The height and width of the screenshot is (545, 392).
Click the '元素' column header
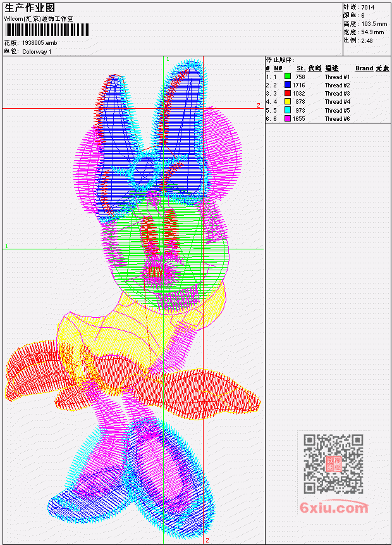click(383, 68)
